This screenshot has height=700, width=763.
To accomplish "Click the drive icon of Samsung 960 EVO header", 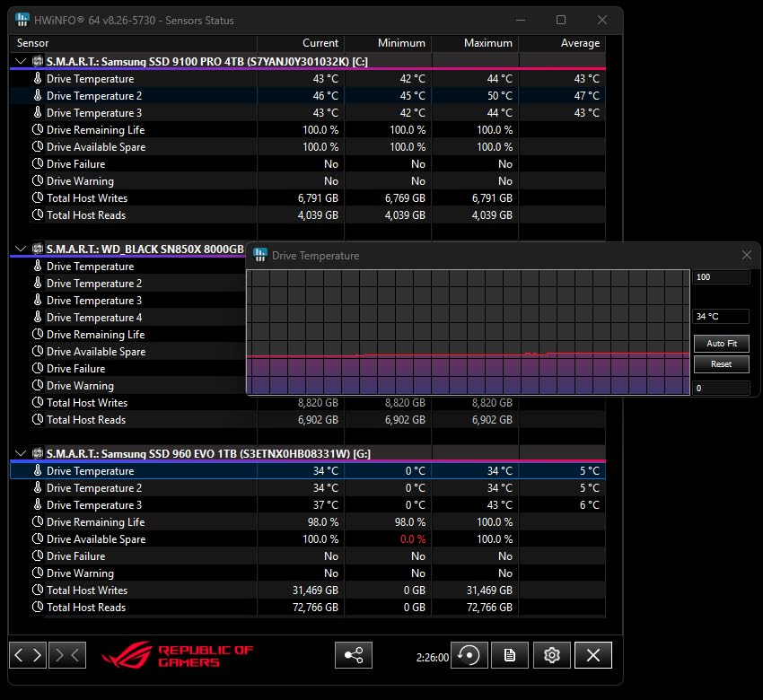I will coord(38,453).
